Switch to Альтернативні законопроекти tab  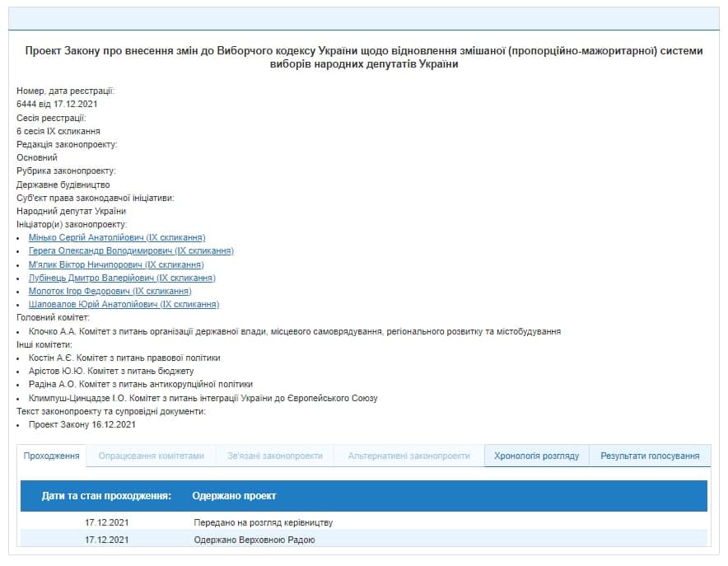click(408, 456)
